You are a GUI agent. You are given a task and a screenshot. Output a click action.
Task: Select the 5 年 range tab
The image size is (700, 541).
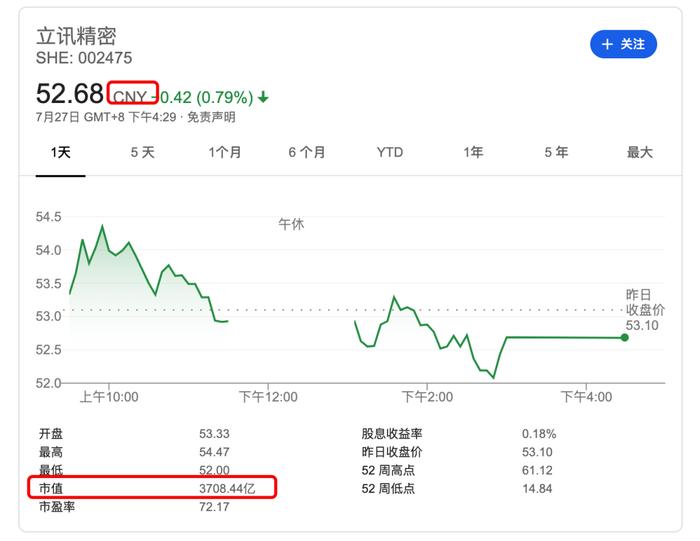[556, 153]
